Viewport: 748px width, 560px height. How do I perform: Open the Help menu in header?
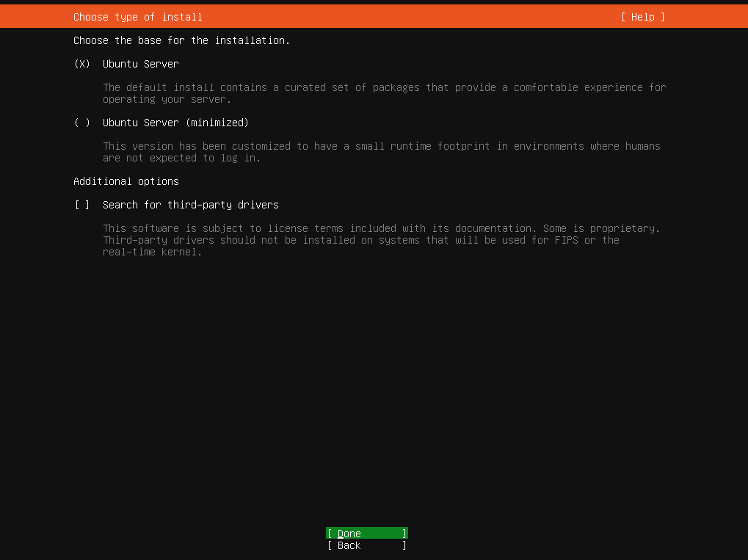tap(642, 17)
